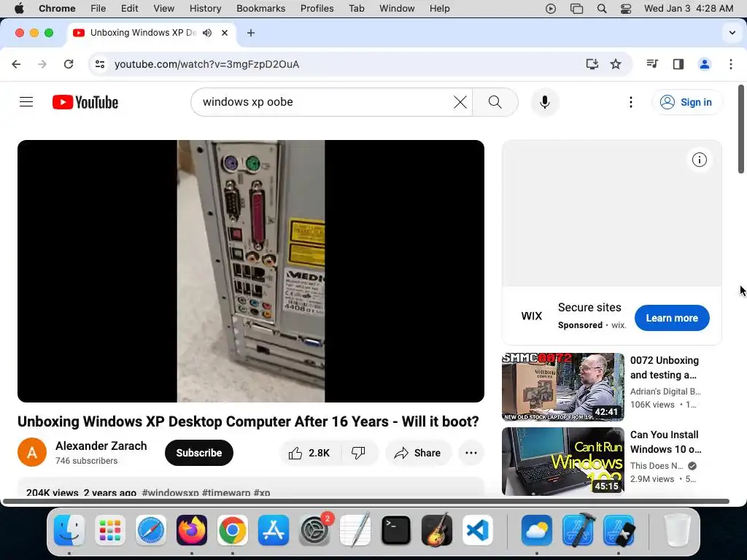747x560 pixels.
Task: Dislike the video with thumbs down
Action: coord(358,453)
